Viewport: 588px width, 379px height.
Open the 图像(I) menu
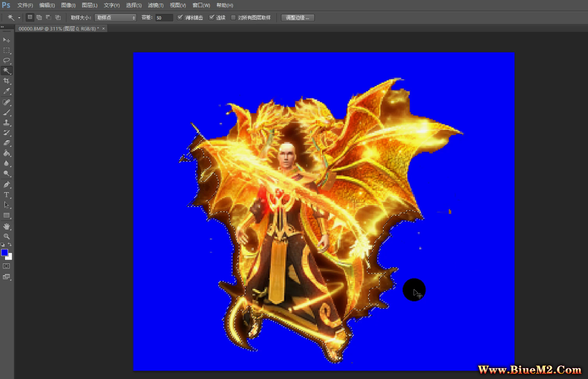(68, 5)
